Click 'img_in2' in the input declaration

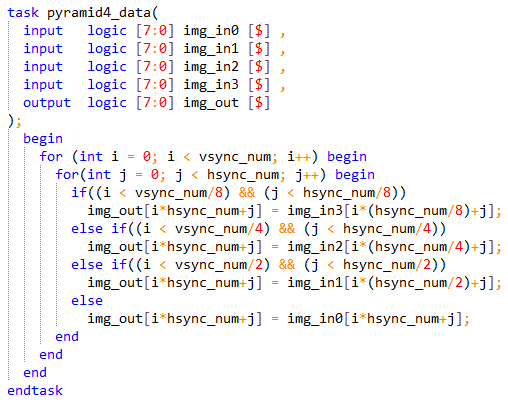point(211,67)
